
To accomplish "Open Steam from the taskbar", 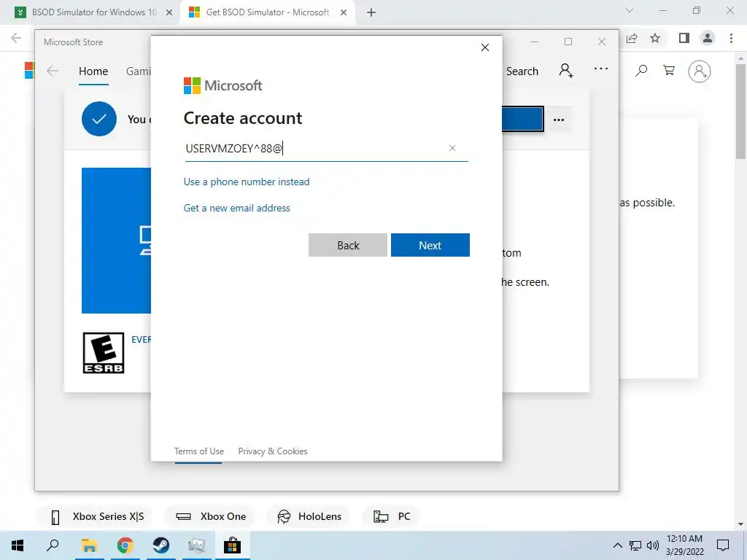I will click(160, 545).
